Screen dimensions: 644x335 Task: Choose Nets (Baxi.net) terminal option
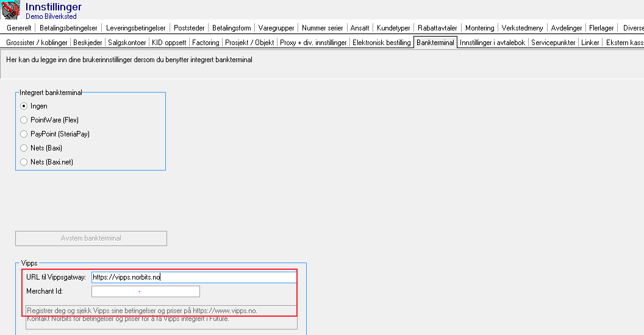24,162
